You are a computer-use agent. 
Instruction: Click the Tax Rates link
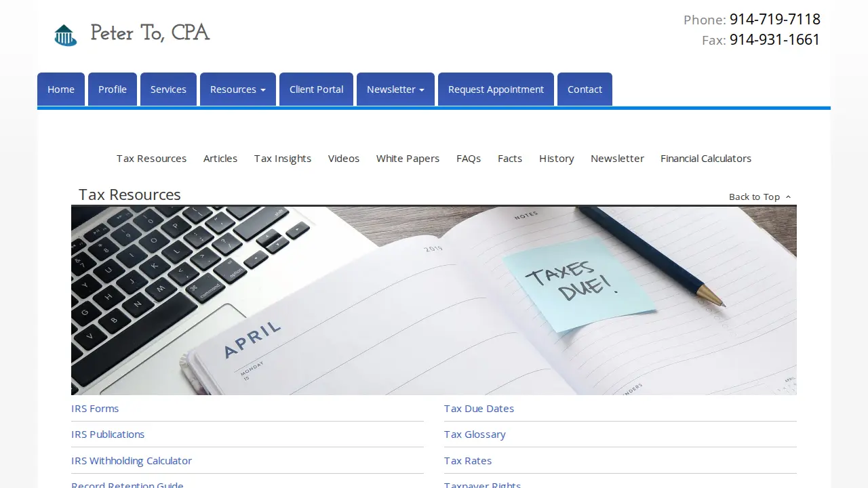tap(468, 461)
